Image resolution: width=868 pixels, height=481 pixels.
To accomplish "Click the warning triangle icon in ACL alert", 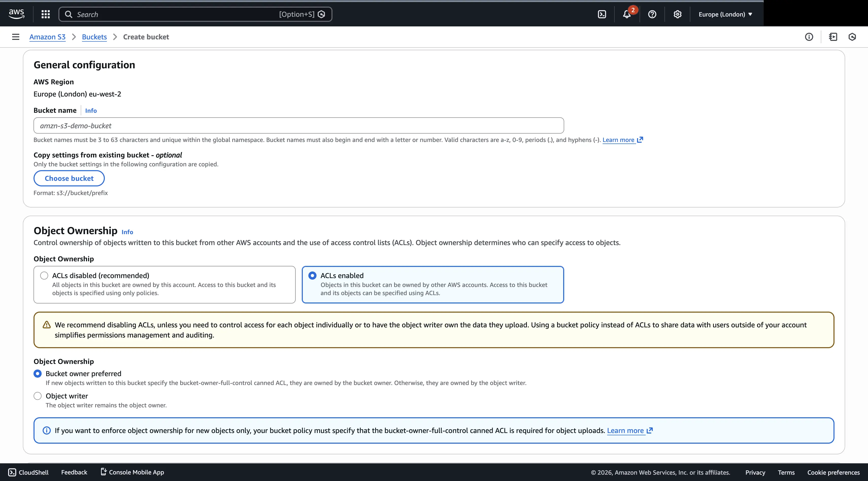I will click(x=46, y=325).
